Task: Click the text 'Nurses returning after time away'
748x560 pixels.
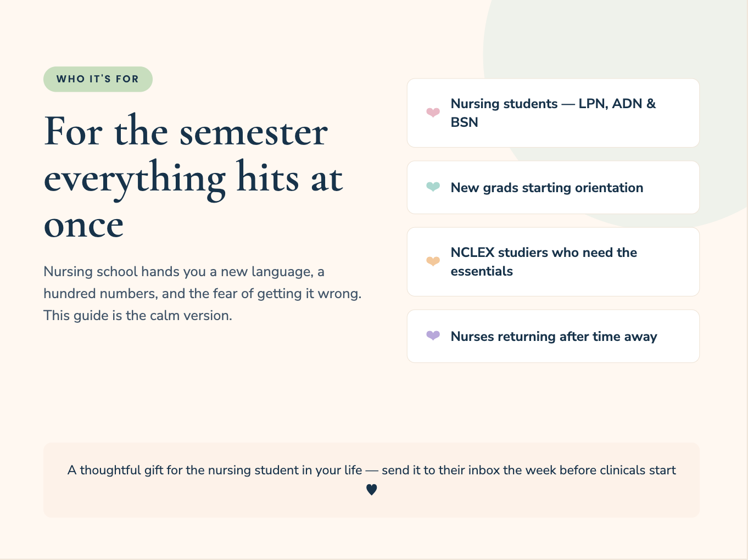Action: click(x=554, y=337)
